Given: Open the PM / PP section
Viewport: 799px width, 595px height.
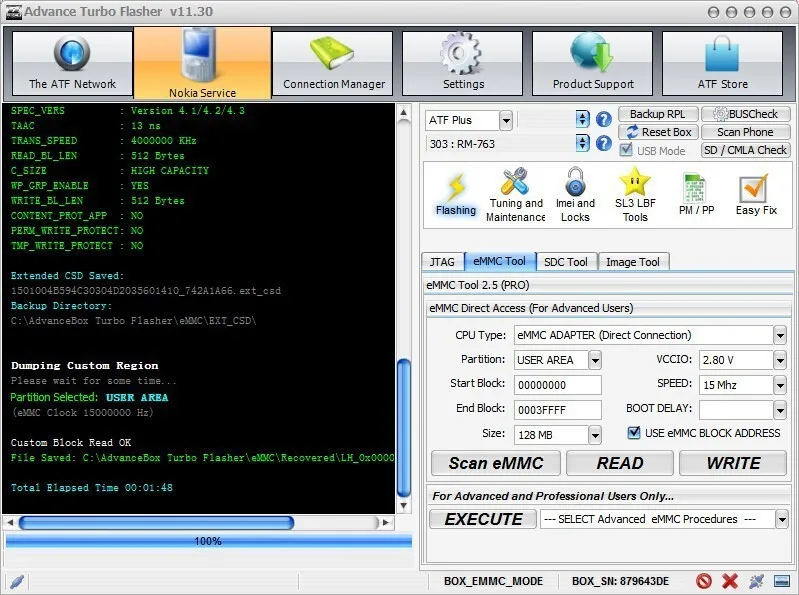Looking at the screenshot, I should (x=696, y=195).
